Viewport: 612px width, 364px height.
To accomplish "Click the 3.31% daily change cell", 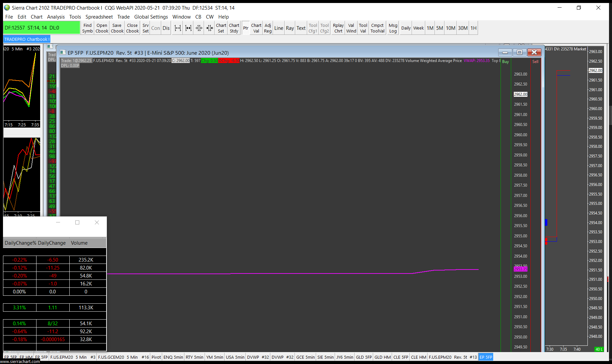I will point(20,308).
